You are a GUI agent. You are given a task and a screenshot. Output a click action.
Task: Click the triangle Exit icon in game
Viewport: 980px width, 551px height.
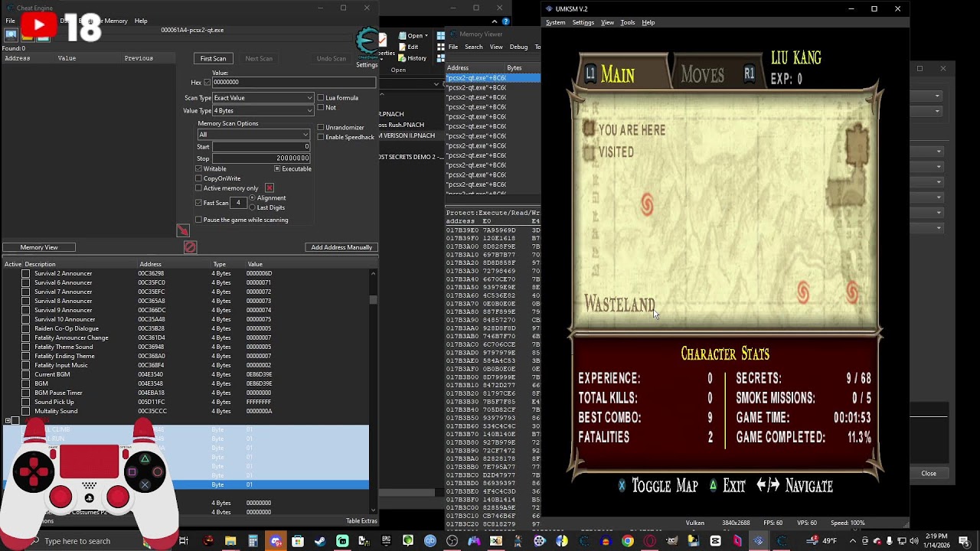click(x=713, y=485)
